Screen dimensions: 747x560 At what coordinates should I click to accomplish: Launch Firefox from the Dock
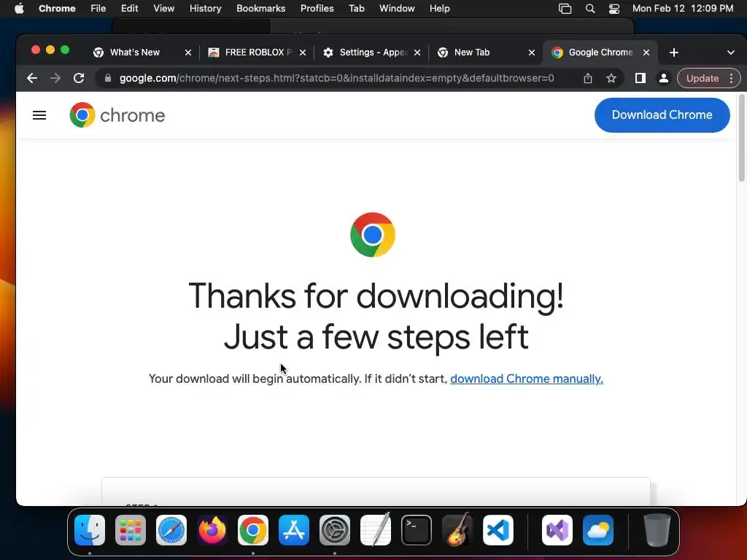point(212,530)
